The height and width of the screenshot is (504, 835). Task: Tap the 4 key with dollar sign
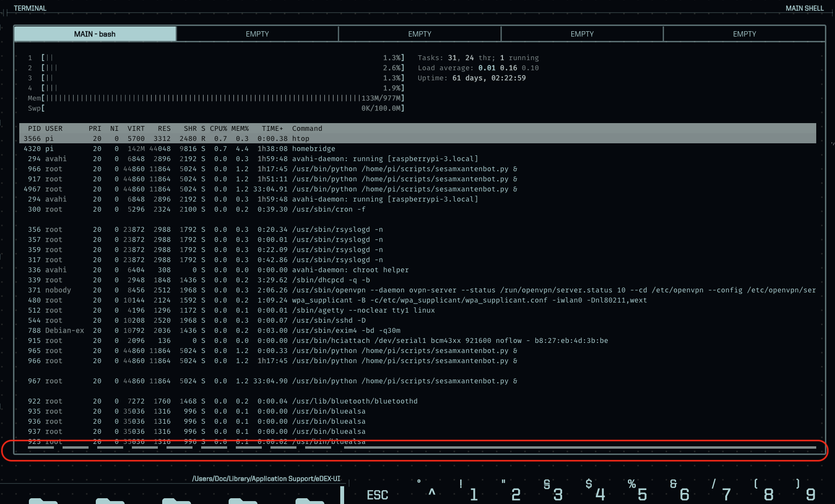click(x=600, y=494)
